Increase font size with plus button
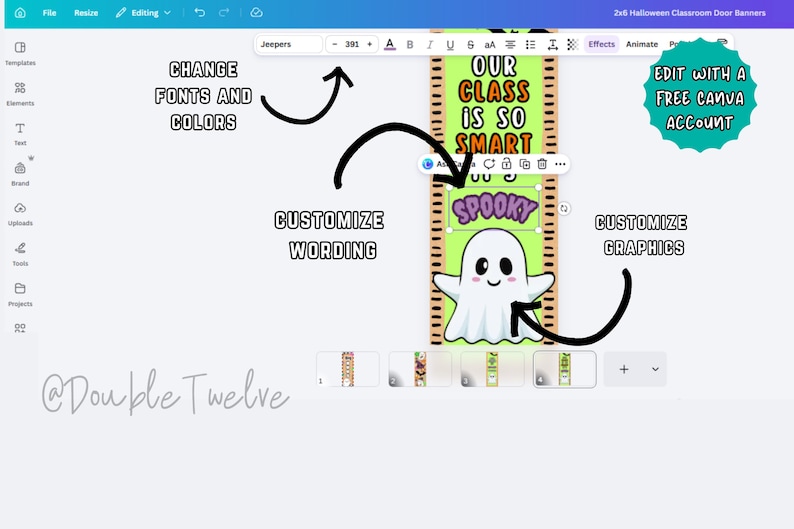 point(370,45)
